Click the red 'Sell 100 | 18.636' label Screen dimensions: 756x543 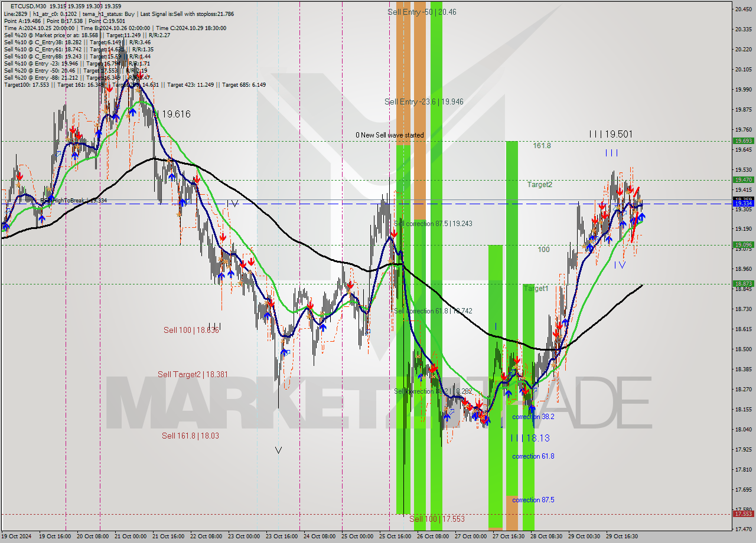191,330
